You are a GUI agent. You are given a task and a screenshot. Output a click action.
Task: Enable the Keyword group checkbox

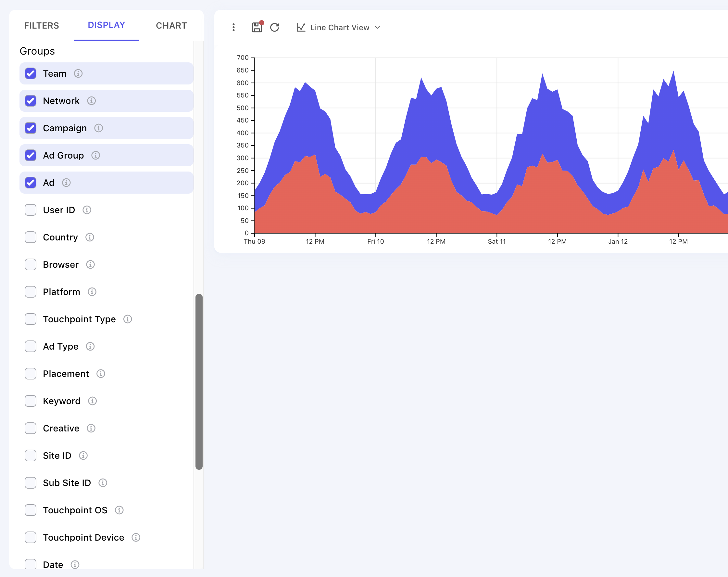click(31, 401)
